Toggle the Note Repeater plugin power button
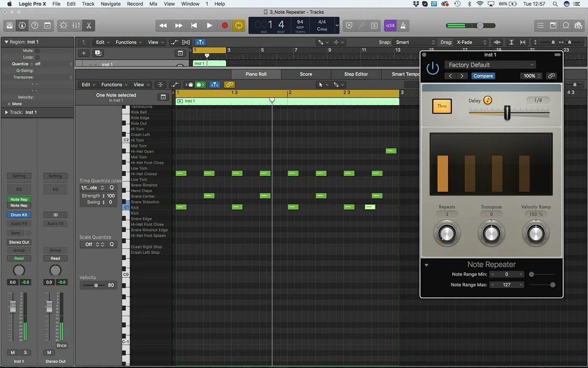 click(433, 68)
